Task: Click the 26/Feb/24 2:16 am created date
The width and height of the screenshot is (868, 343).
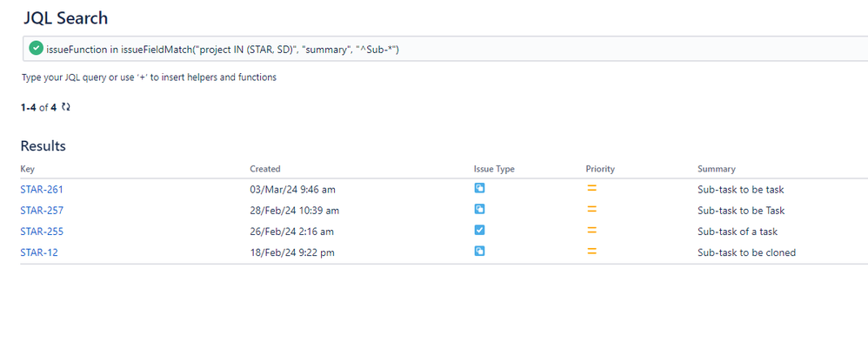Action: pyautogui.click(x=291, y=232)
